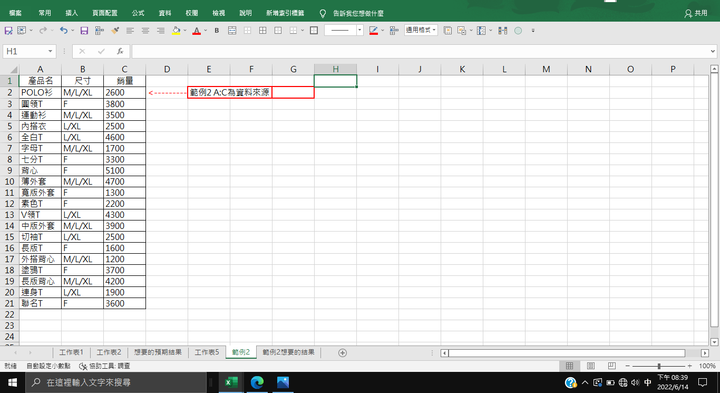Screen dimensions: 720x393
Task: Open the 資料 (Data) ribbon tab
Action: coord(165,13)
